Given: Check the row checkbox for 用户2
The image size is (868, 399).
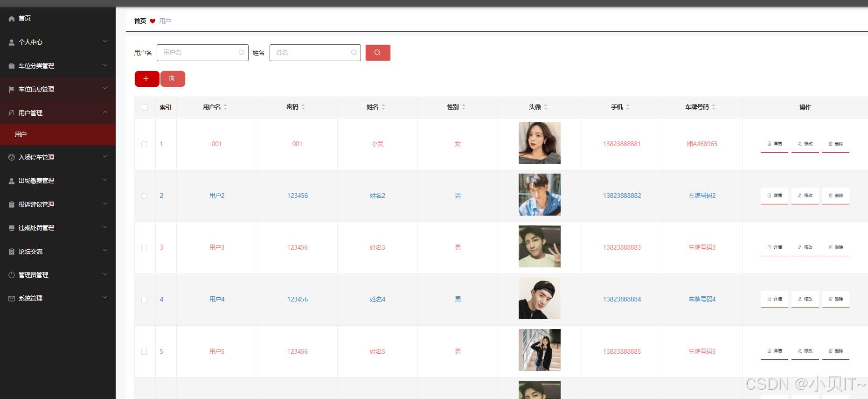Looking at the screenshot, I should coord(144,196).
